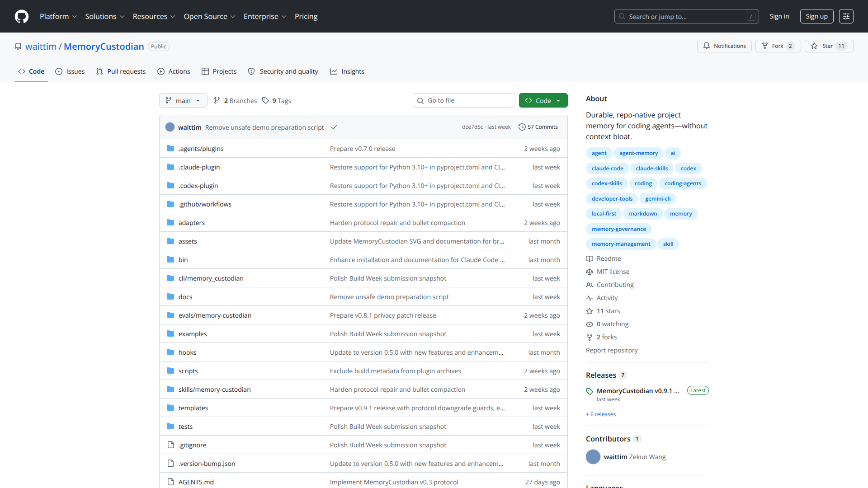Switch to the Projects tab
Screen dimensions: 868x488
pos(219,71)
